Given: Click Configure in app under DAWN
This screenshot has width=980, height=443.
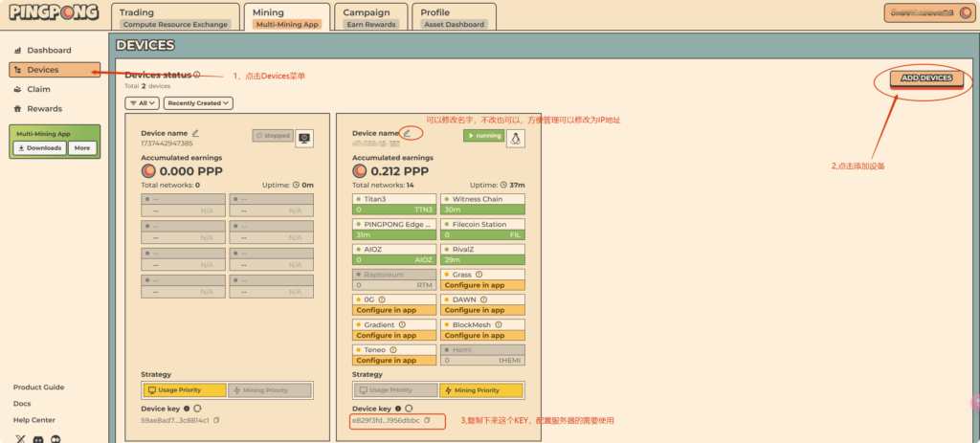Looking at the screenshot, I should (x=482, y=310).
